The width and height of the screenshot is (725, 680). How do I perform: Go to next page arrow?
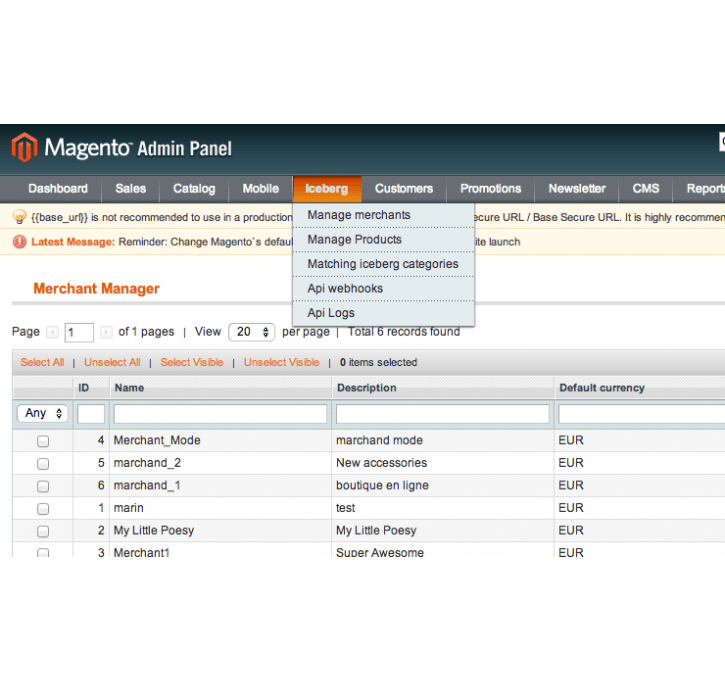coord(106,332)
